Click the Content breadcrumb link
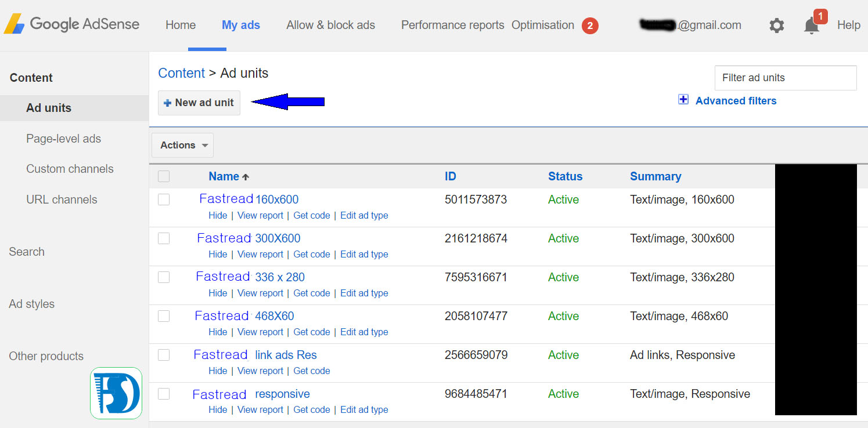The image size is (868, 428). pyautogui.click(x=181, y=73)
